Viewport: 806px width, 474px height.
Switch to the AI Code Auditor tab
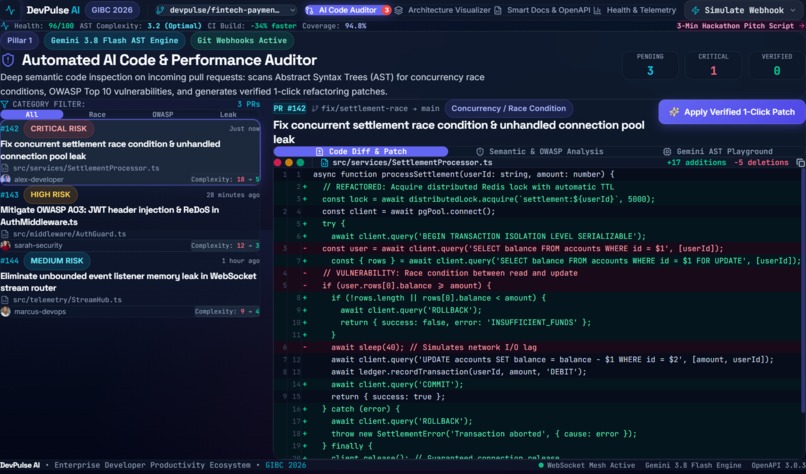[348, 10]
